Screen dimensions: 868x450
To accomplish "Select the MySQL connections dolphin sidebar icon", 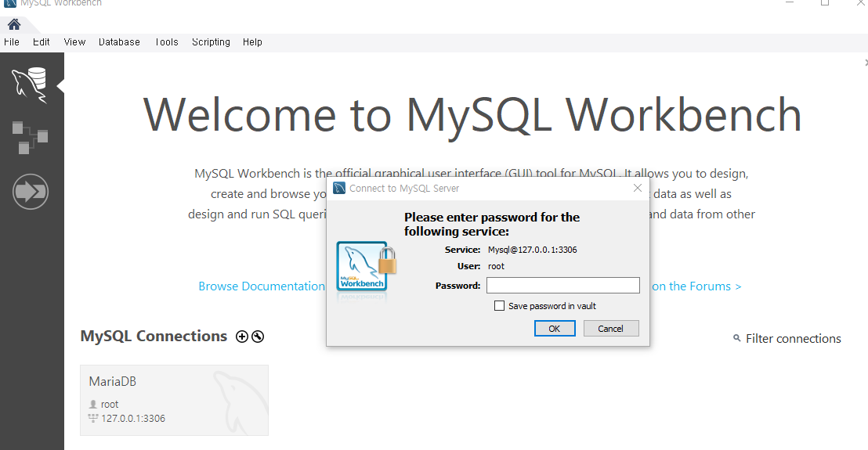I will click(x=29, y=85).
